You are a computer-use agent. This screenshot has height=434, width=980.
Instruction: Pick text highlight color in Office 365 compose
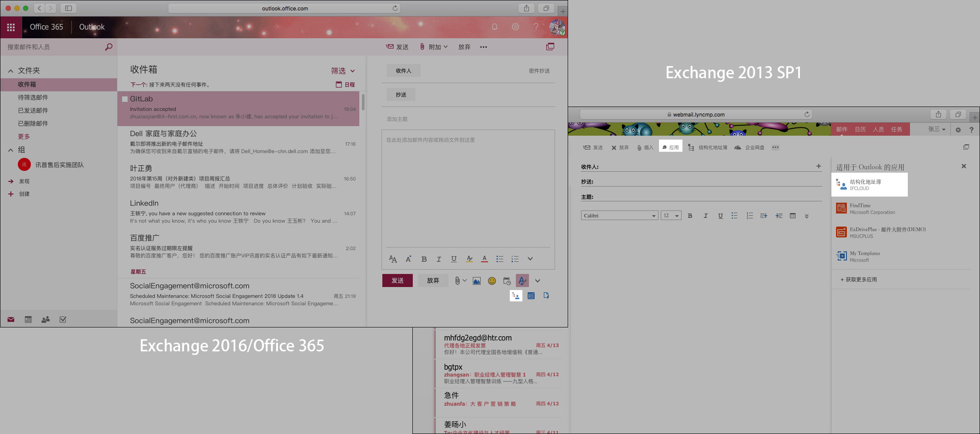469,259
